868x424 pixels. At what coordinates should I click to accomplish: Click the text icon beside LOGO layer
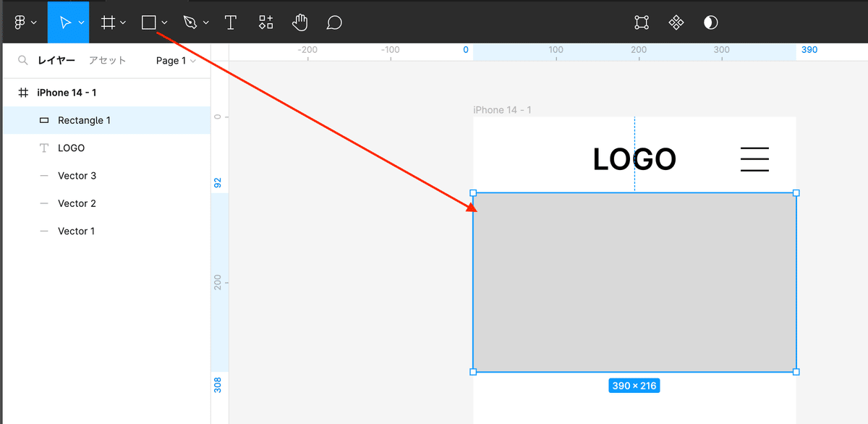[44, 148]
